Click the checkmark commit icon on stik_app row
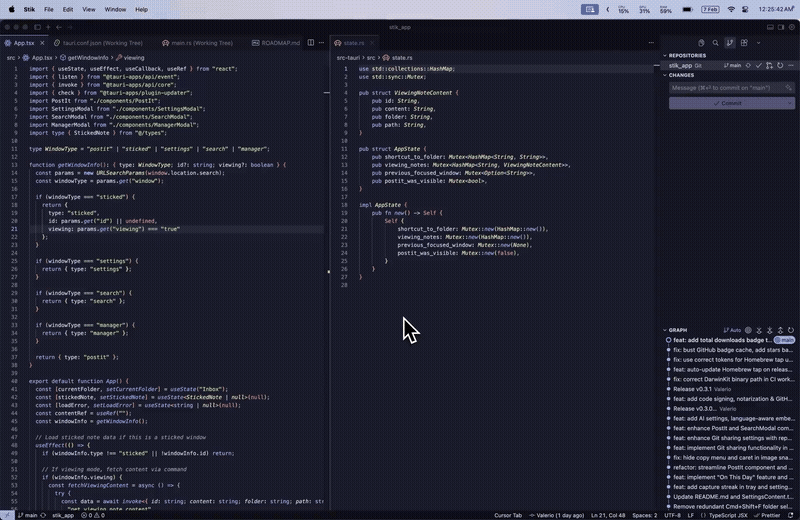Screen dimensions: 800x520 click(x=759, y=65)
